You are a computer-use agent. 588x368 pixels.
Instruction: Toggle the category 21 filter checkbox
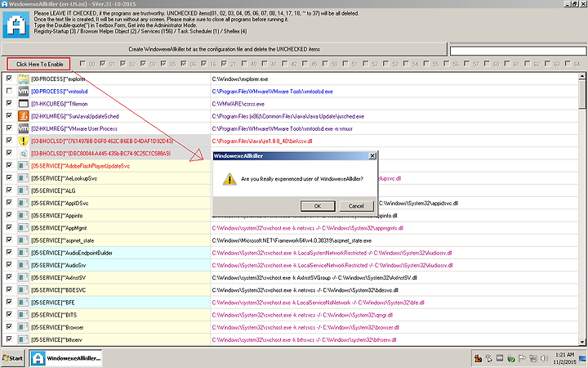pos(225,64)
